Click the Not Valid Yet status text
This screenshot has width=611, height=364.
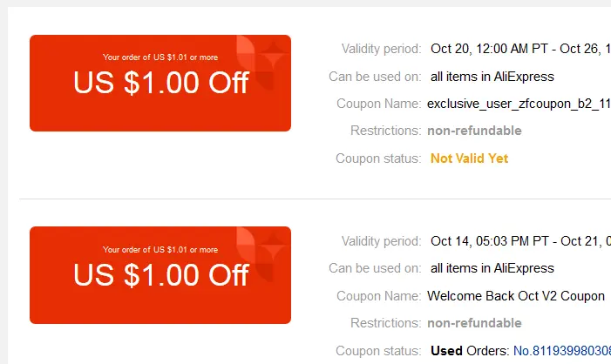pyautogui.click(x=469, y=158)
